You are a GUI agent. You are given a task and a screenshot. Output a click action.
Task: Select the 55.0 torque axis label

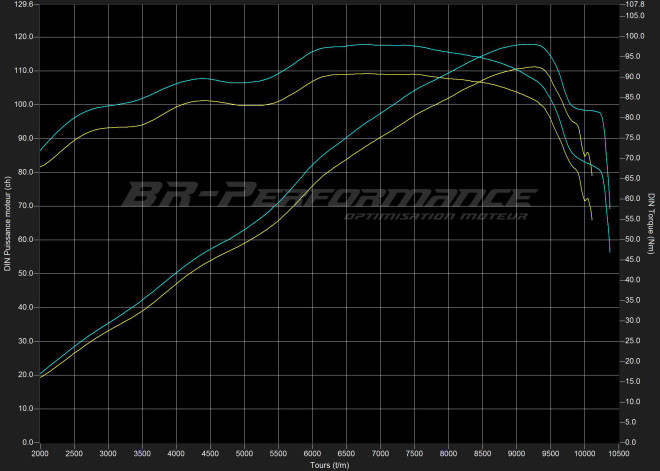(x=633, y=219)
